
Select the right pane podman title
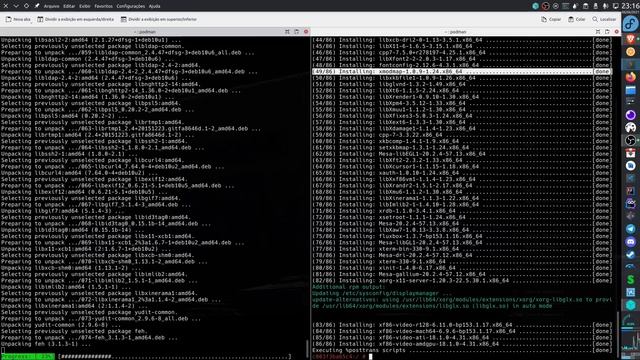pyautogui.click(x=456, y=32)
